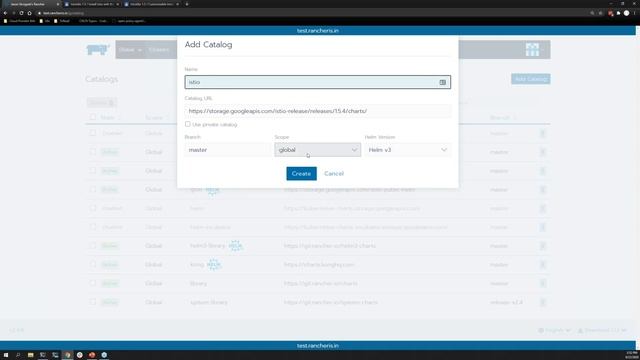
Task: Click the taskbar search icon
Action: 18,355
